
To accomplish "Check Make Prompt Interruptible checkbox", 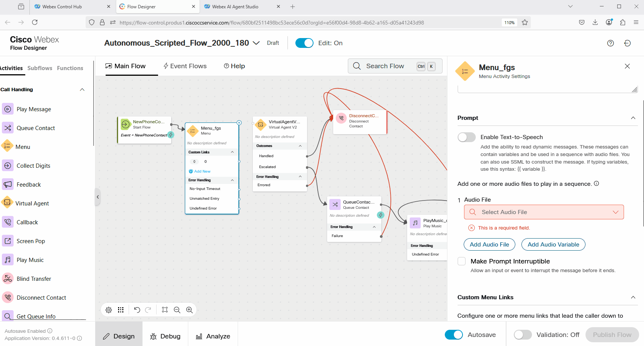I will point(461,261).
